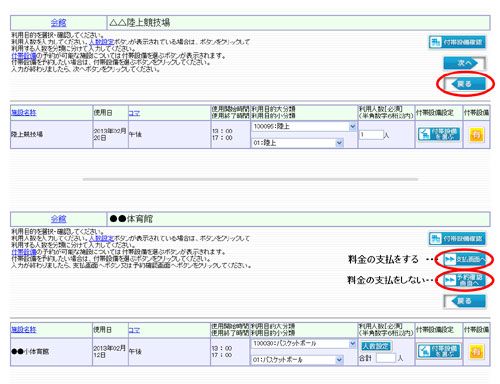
Task: Open the 100030:バスケットボール purpose dropdown
Action: pyautogui.click(x=304, y=343)
